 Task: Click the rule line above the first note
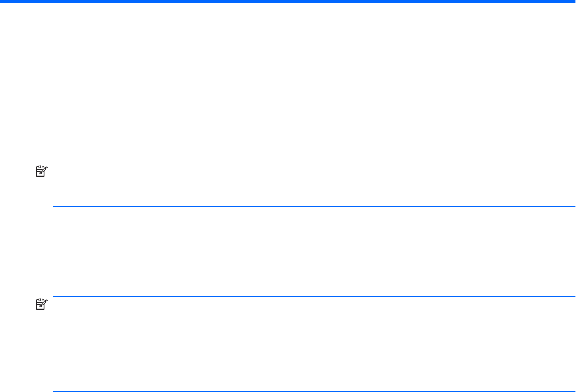(314, 164)
